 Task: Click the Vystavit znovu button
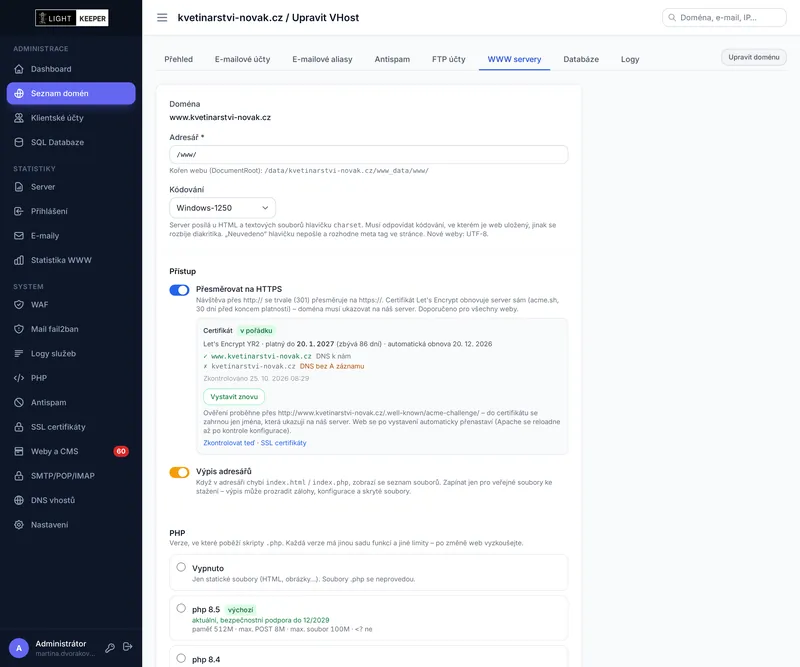pyautogui.click(x=234, y=397)
